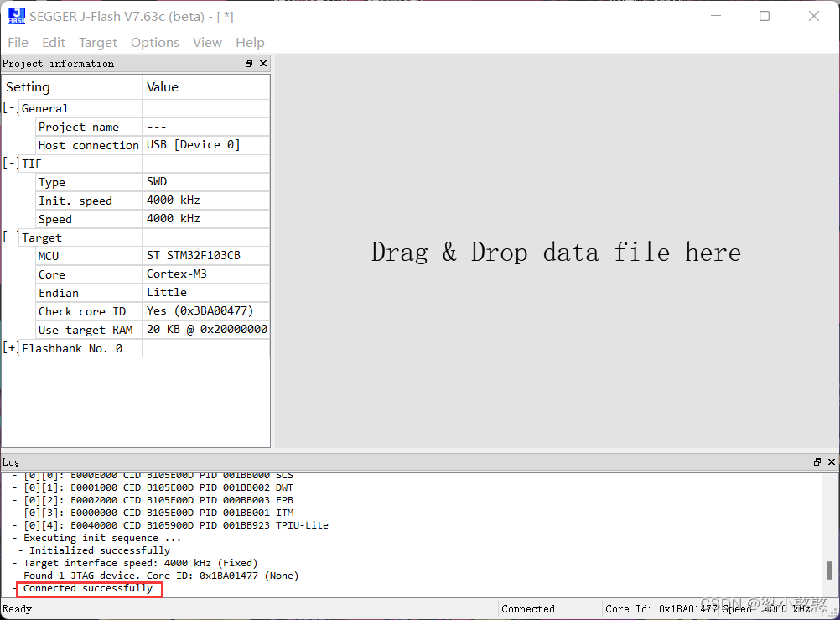This screenshot has height=620, width=840.
Task: Open the Help menu
Action: pos(250,43)
